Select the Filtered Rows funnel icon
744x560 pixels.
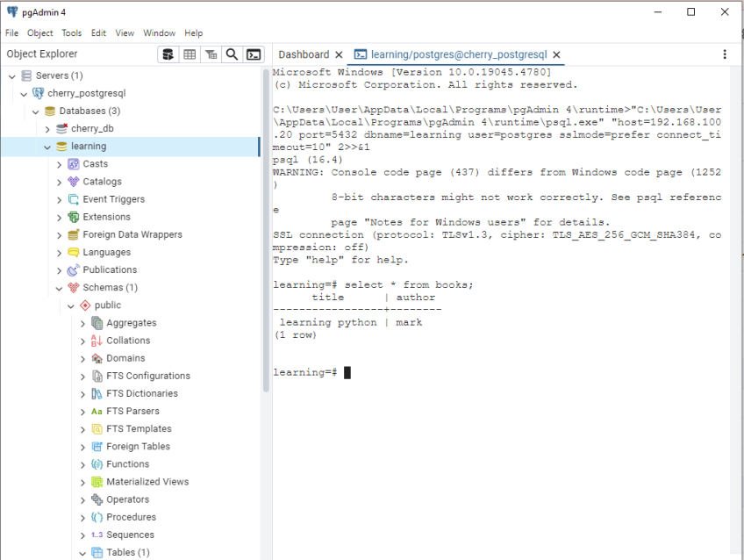[211, 54]
